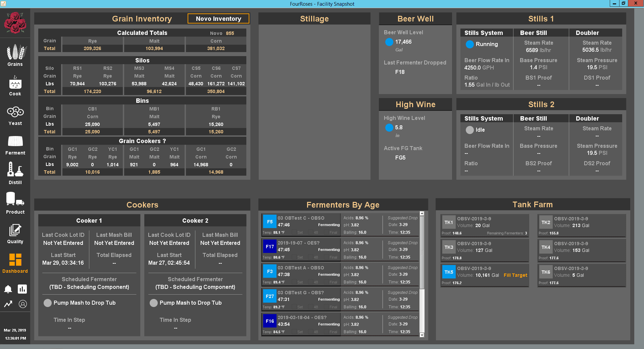Click the TK5 volume 10,161 Gal text
The image size is (644, 349).
pos(487,275)
